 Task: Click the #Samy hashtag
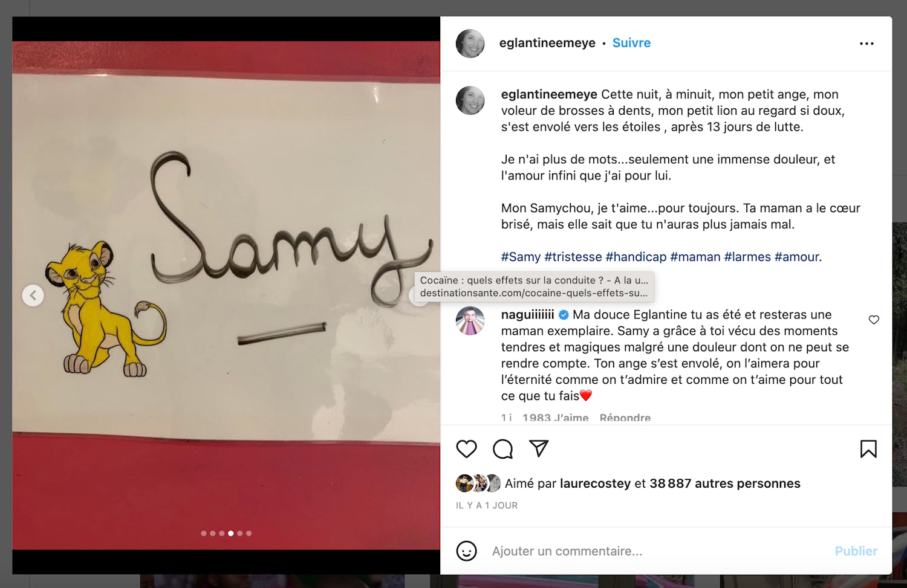coord(521,257)
